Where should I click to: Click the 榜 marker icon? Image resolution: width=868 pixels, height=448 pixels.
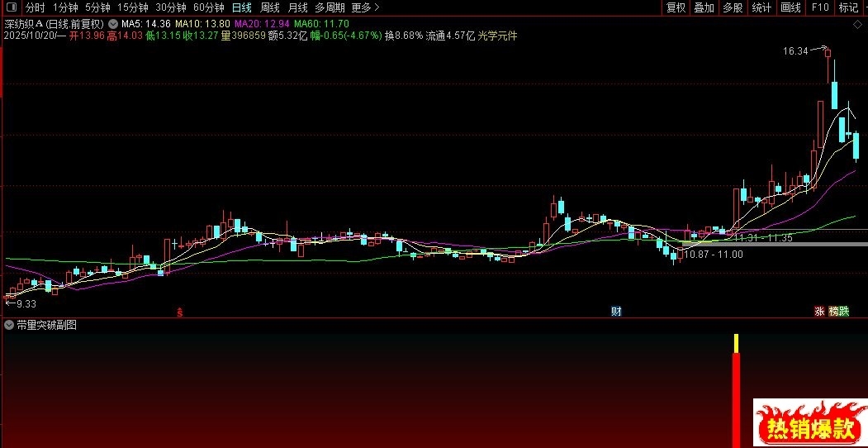point(833,312)
